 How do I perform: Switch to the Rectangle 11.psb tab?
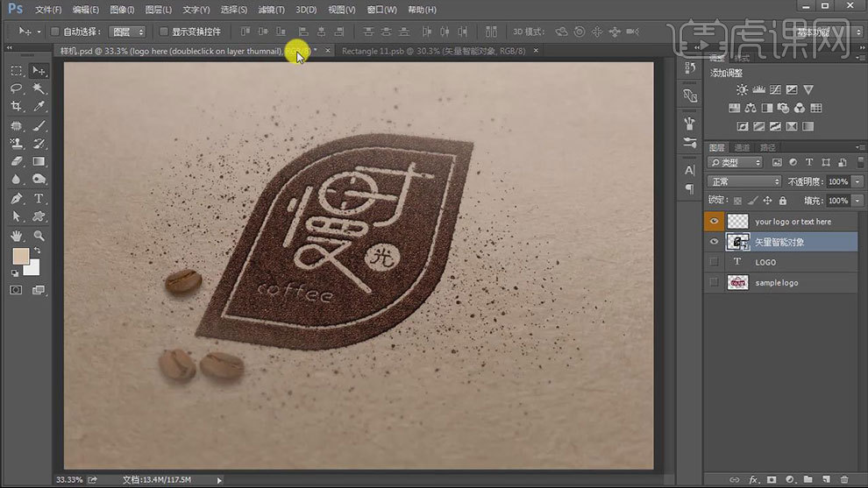tap(433, 51)
